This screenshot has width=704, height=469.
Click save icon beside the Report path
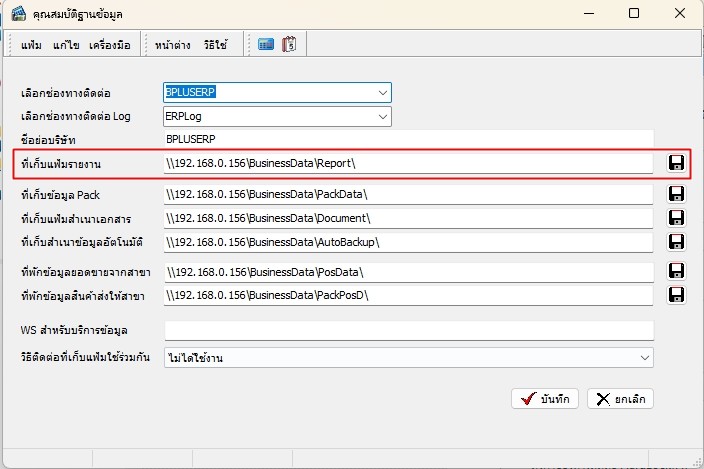[676, 163]
